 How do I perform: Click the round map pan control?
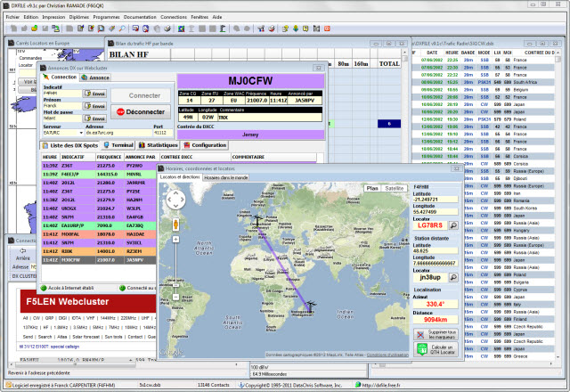point(175,200)
